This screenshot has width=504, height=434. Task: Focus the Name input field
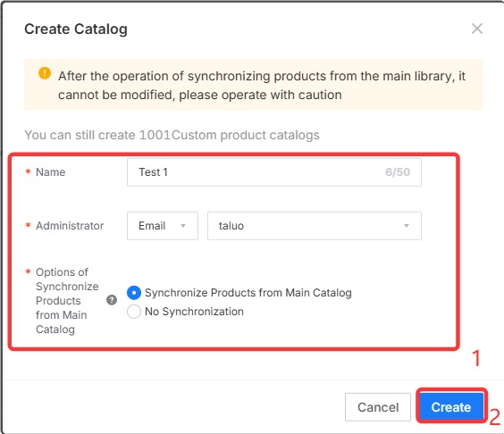(x=274, y=172)
